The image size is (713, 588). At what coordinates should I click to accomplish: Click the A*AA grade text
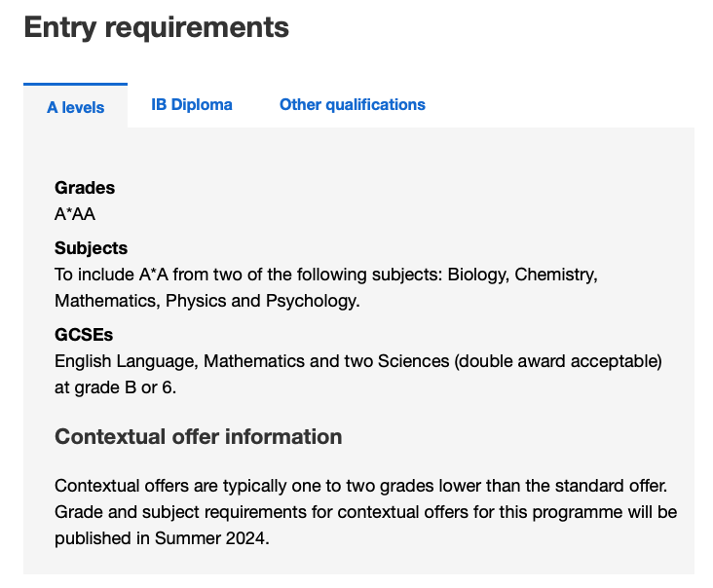point(75,214)
